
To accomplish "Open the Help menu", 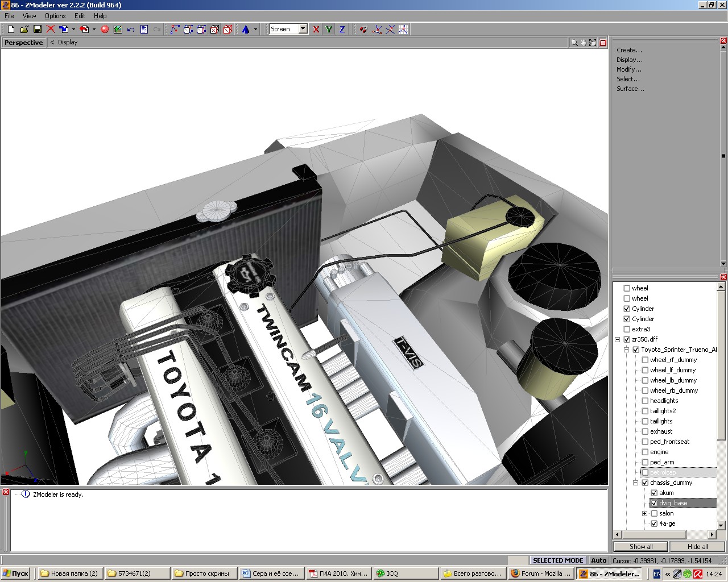I will pyautogui.click(x=100, y=16).
